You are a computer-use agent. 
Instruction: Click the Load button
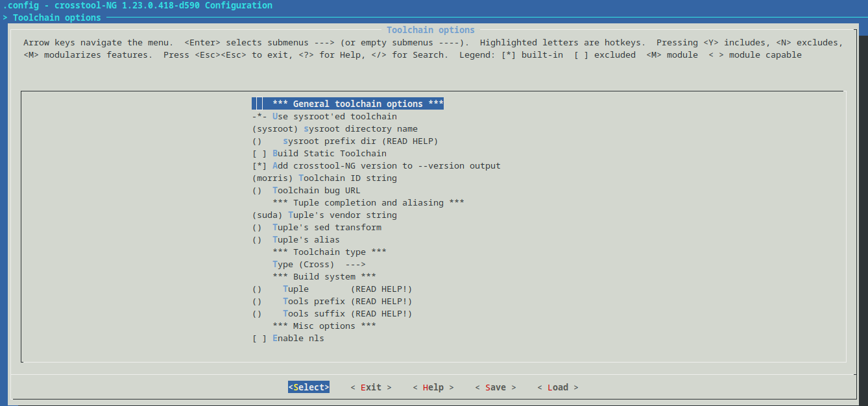pyautogui.click(x=558, y=387)
